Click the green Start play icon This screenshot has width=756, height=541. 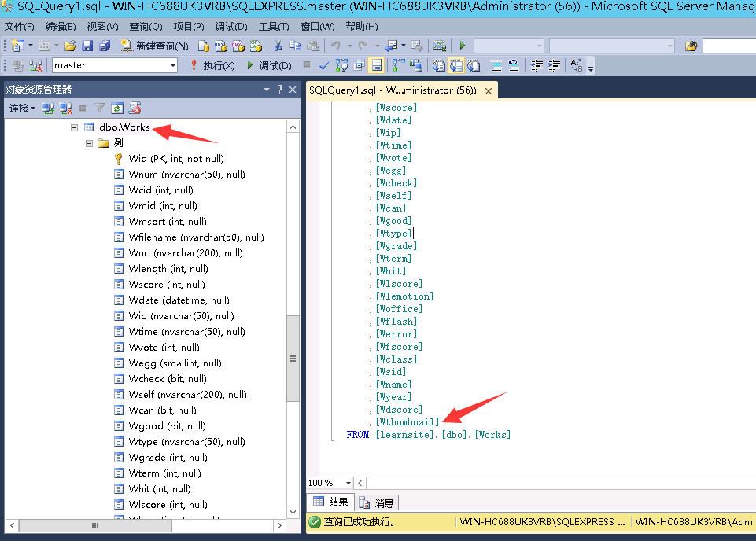click(x=463, y=46)
